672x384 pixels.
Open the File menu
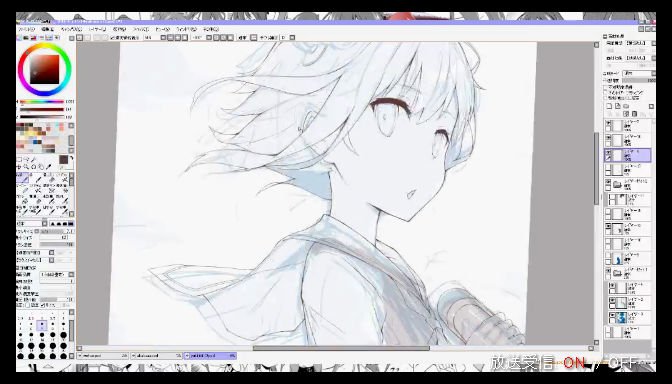pyautogui.click(x=27, y=29)
